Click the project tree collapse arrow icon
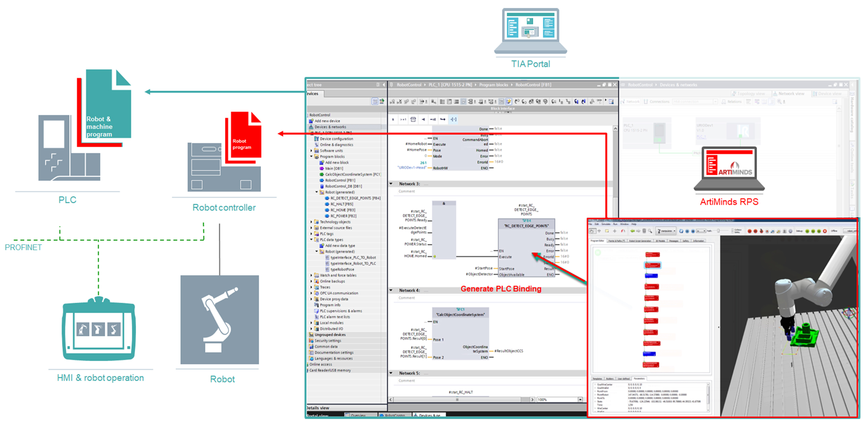Image resolution: width=868 pixels, height=427 pixels. (x=384, y=85)
